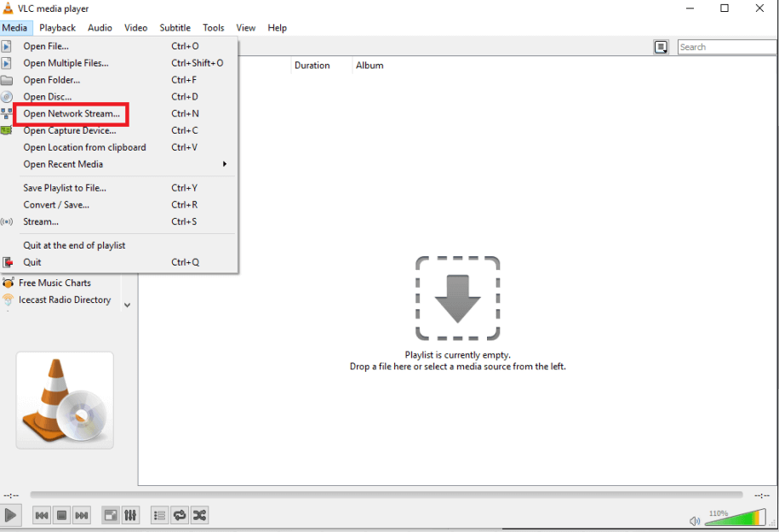Change playlist view mode icon
Screen dimensions: 779x532
tap(661, 48)
